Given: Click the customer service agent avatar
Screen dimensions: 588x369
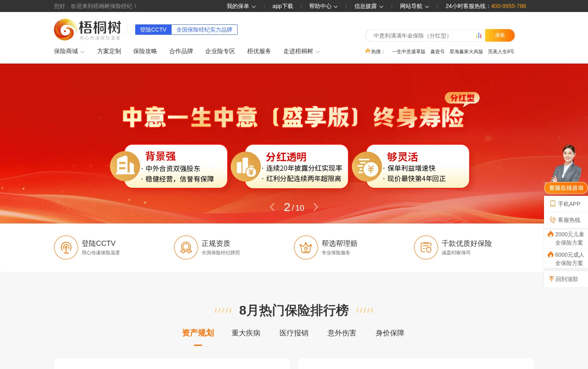Looking at the screenshot, I should coord(566,164).
